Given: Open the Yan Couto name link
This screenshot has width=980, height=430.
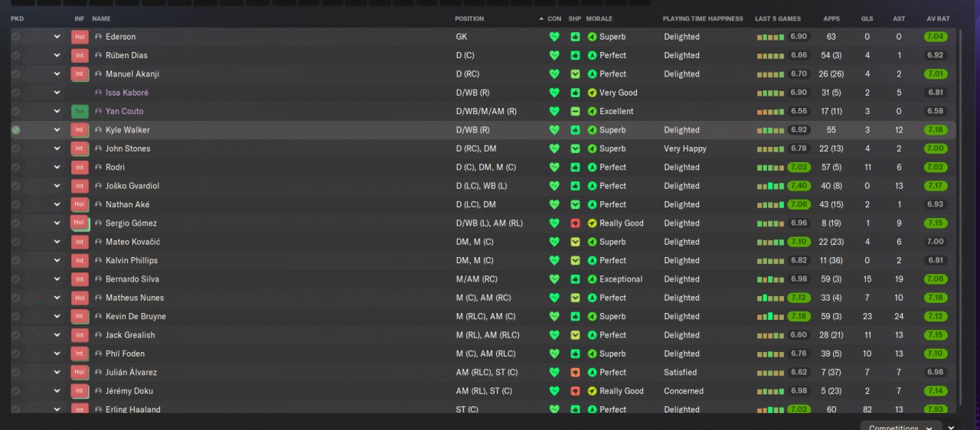Looking at the screenshot, I should 125,111.
